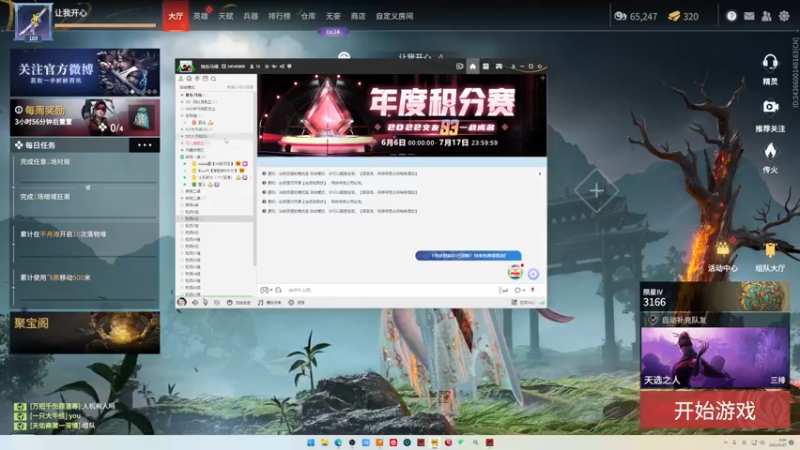Click the home icon in voice chat window

click(472, 66)
